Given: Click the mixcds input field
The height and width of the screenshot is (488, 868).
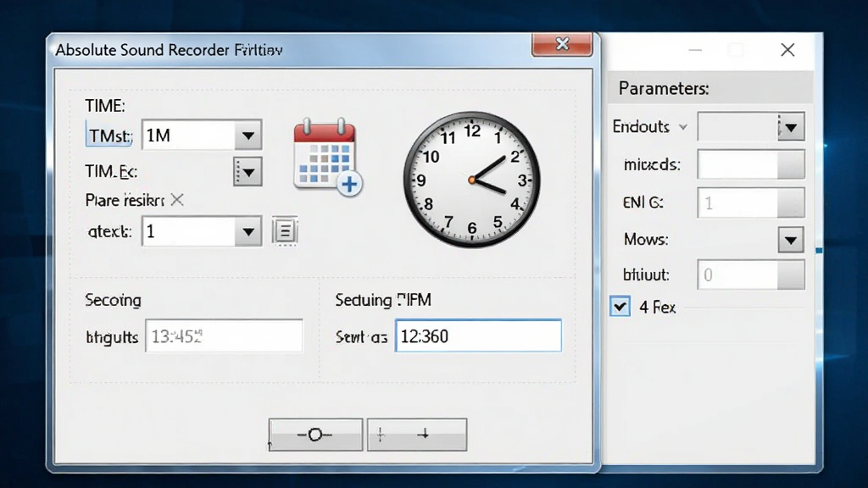Looking at the screenshot, I should [x=737, y=164].
